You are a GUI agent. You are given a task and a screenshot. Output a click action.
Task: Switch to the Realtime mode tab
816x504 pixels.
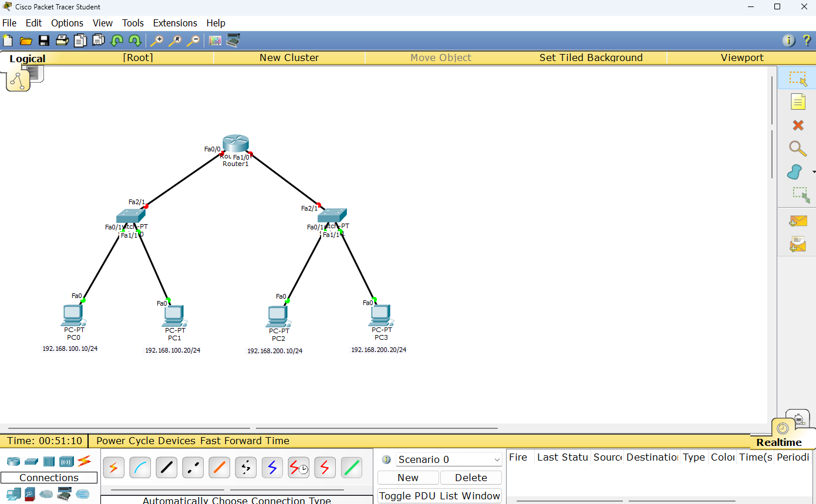click(x=779, y=442)
